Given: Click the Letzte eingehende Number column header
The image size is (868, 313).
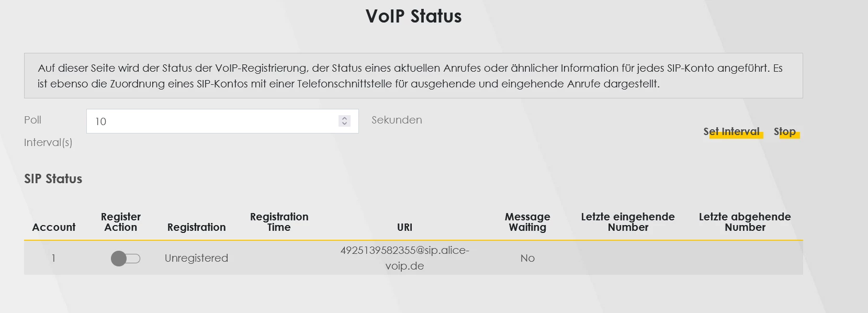Looking at the screenshot, I should pyautogui.click(x=628, y=222).
